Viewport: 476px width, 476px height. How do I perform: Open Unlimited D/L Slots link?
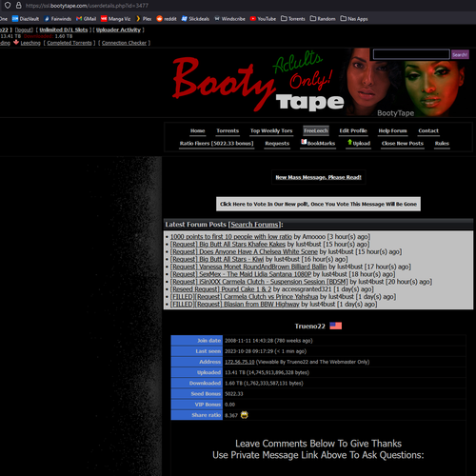click(x=64, y=30)
